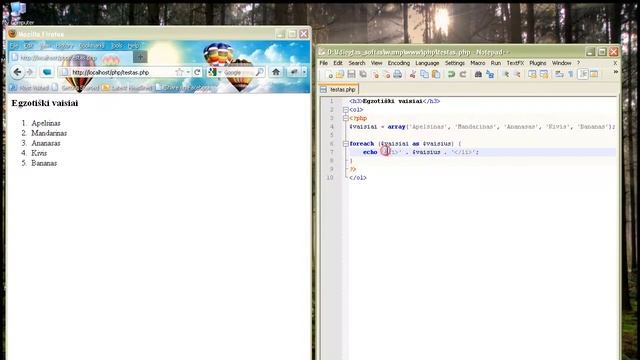Click the Paste clipboard icon in Notepad++
Image resolution: width=640 pixels, height=360 pixels.
436,74
